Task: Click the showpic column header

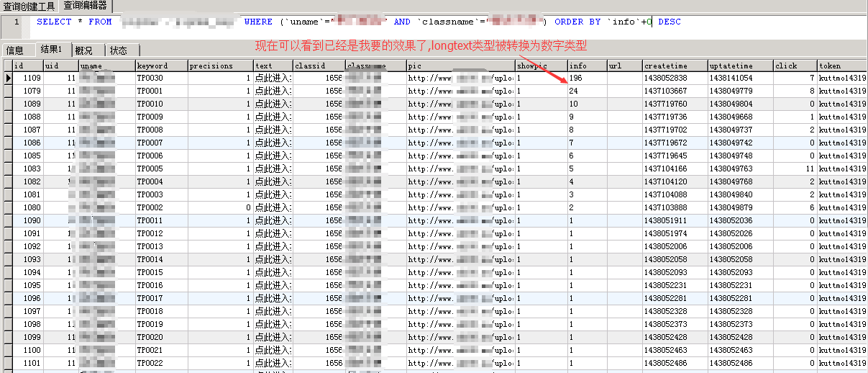Action: click(541, 66)
